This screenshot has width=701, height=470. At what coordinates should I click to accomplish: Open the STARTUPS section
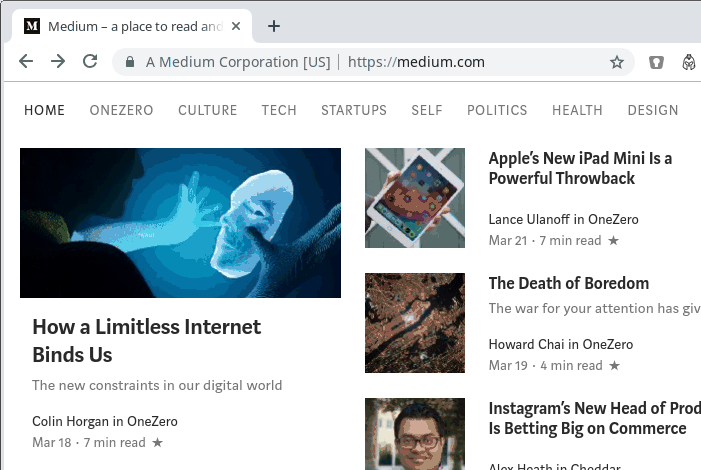pos(354,110)
